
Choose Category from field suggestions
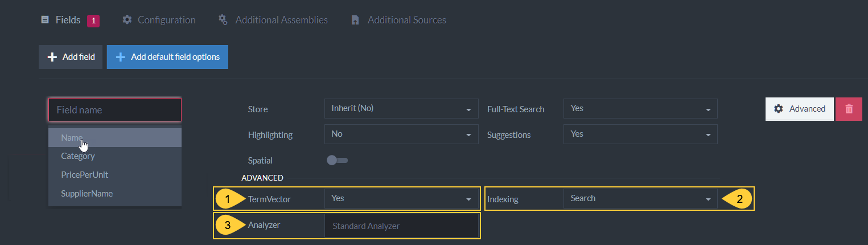(x=115, y=156)
